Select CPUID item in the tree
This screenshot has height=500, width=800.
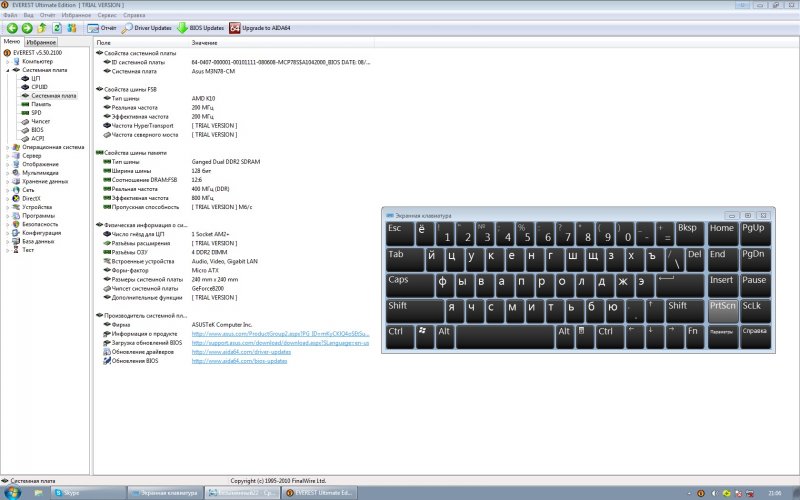(39, 87)
